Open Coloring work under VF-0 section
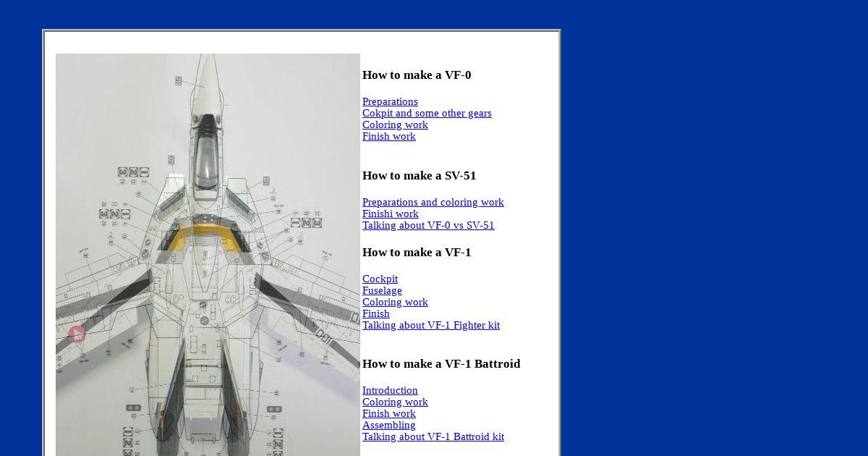The width and height of the screenshot is (868, 456). [395, 124]
